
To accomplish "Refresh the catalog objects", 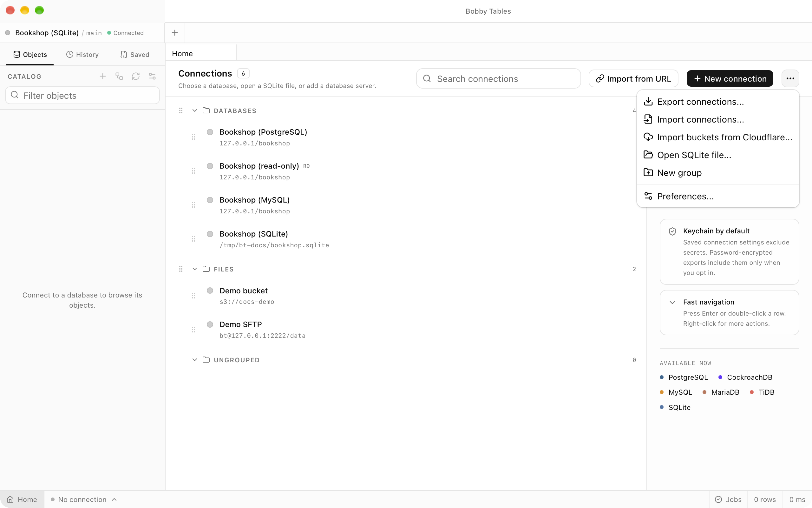I will coord(135,76).
